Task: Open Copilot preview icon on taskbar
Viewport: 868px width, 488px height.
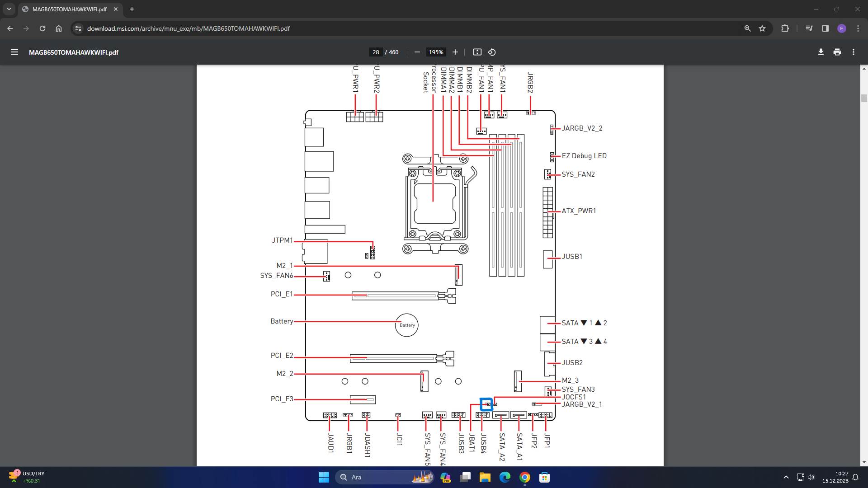Action: click(x=445, y=477)
